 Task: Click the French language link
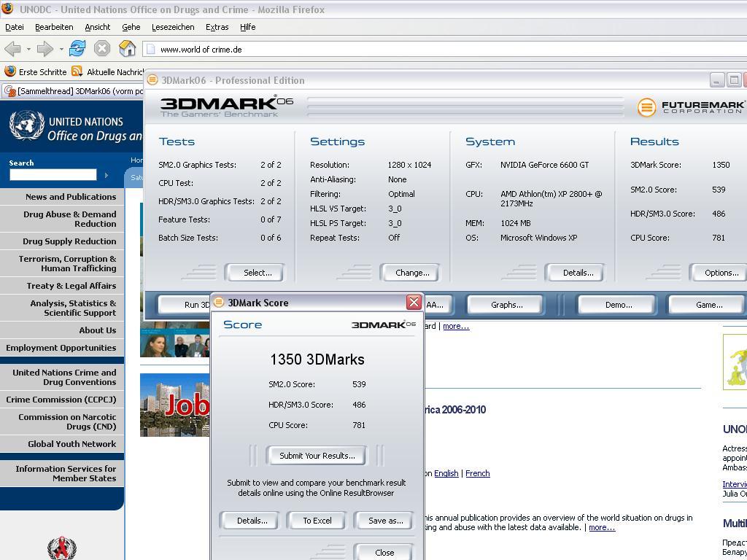coord(477,473)
